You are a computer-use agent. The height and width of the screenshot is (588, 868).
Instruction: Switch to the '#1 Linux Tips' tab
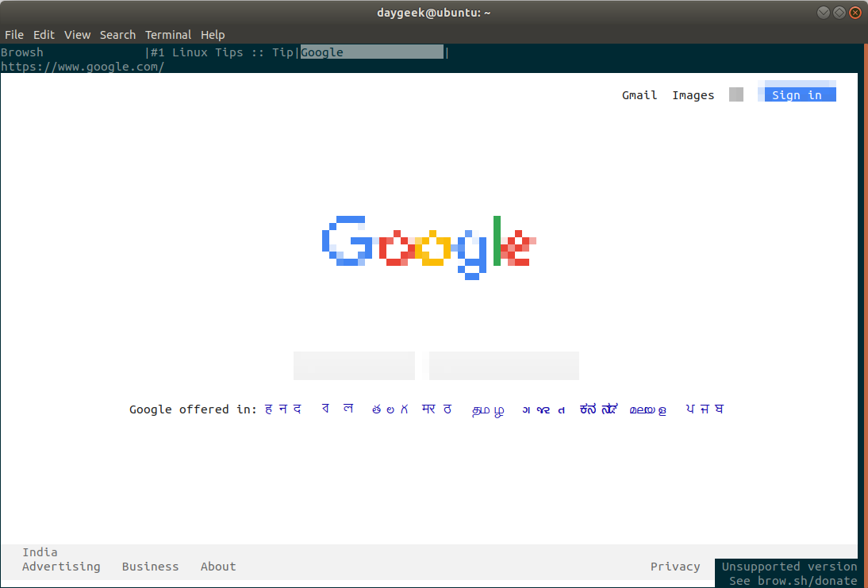coord(222,52)
